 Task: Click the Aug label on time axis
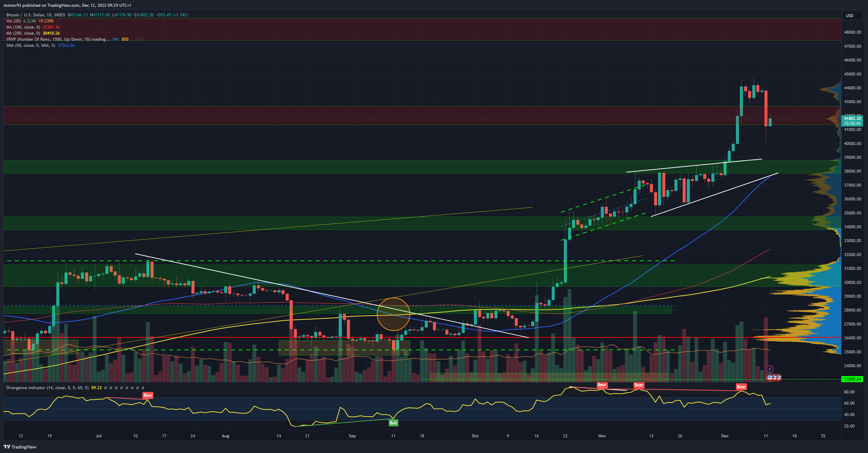(225, 436)
